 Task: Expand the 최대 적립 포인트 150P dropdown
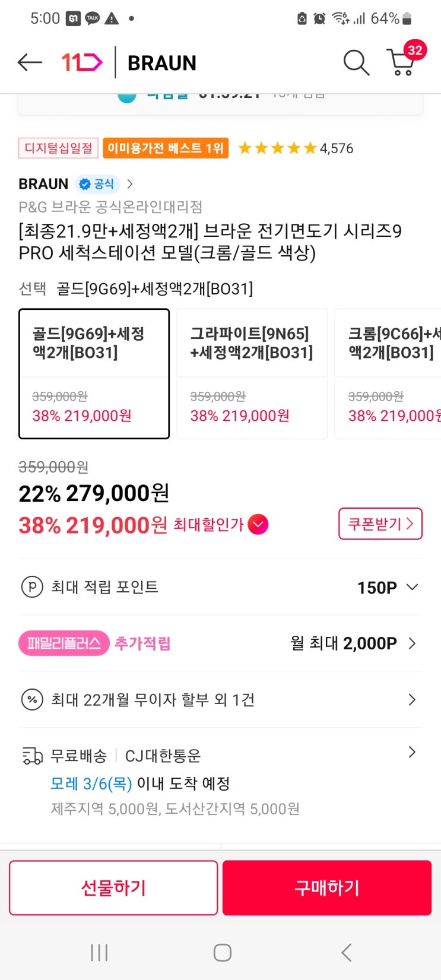[412, 587]
